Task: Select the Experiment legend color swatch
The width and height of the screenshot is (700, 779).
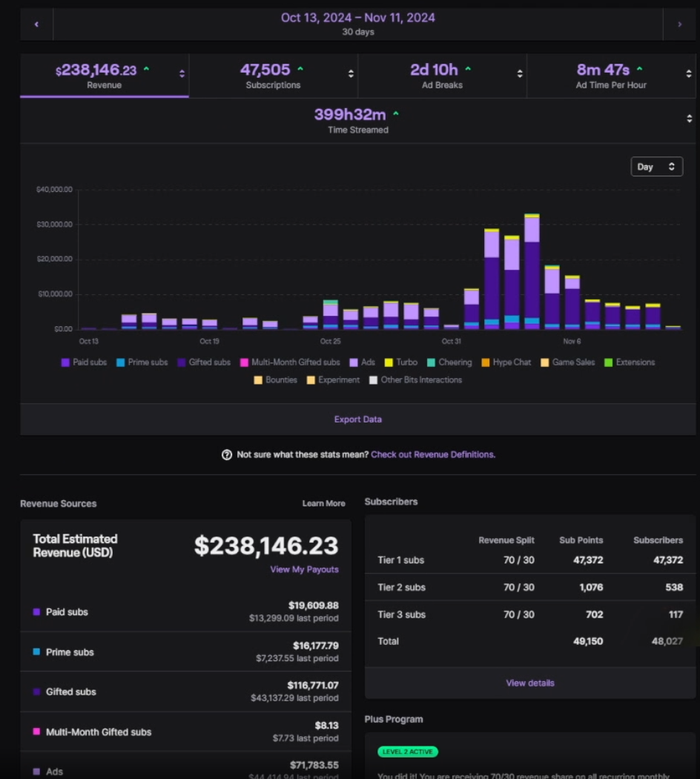Action: (x=311, y=380)
